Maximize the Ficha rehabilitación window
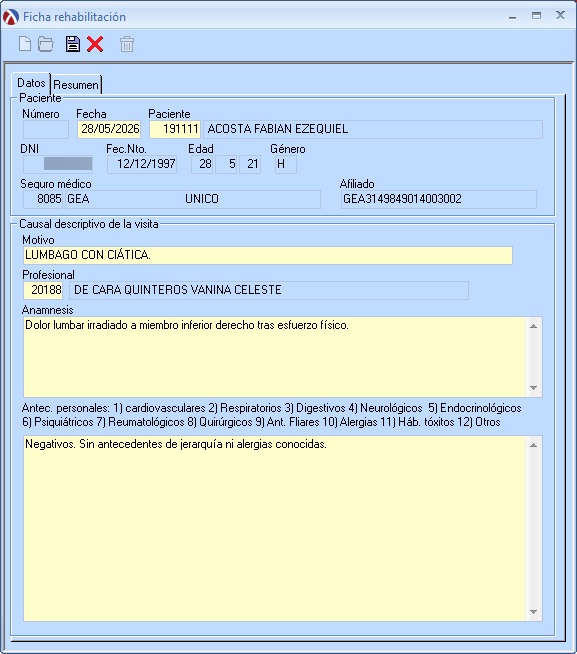 (x=537, y=16)
